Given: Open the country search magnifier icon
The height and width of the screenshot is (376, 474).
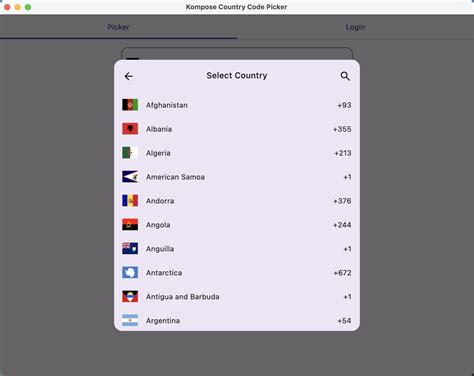Looking at the screenshot, I should pos(345,76).
